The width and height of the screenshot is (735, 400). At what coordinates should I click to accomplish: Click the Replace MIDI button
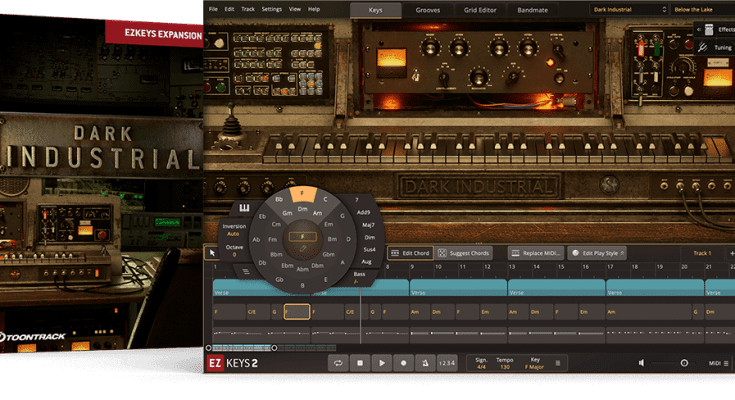tap(535, 253)
